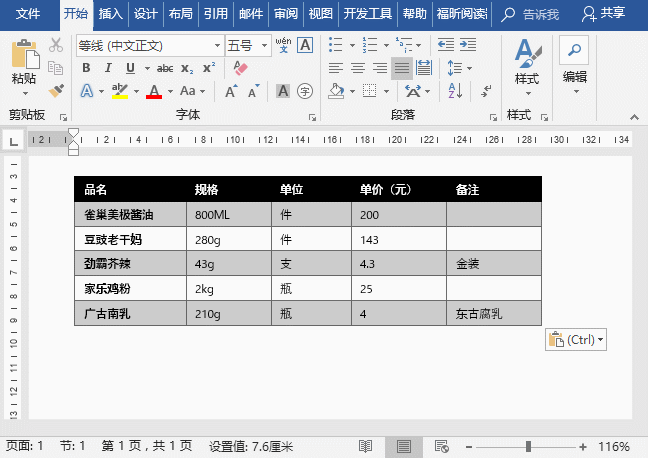Expand the bullets list dropdown arrow
Viewport: 648px width, 458px height.
[352, 45]
